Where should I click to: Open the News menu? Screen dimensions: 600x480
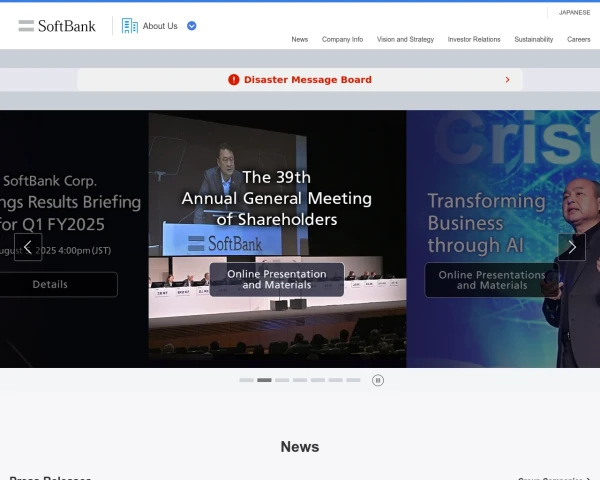(300, 39)
